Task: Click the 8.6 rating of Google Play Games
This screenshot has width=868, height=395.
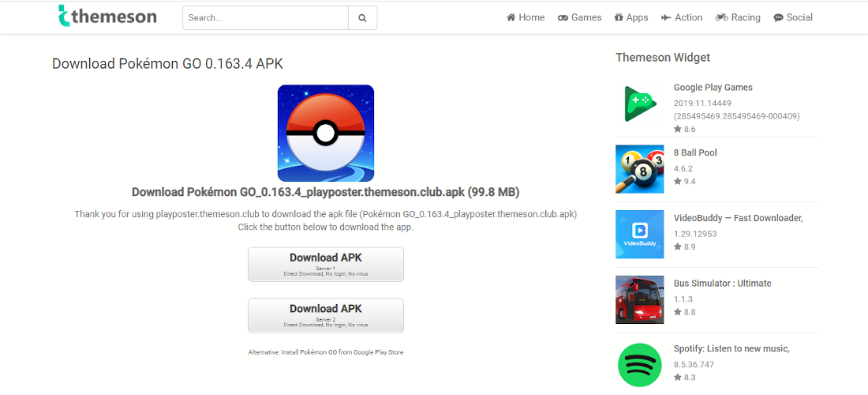Action: 684,129
